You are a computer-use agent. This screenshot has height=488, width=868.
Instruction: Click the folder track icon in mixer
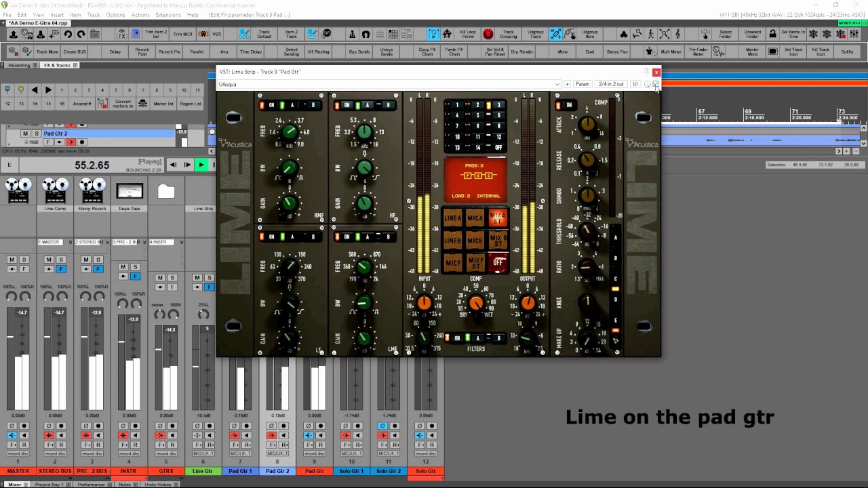tap(166, 191)
